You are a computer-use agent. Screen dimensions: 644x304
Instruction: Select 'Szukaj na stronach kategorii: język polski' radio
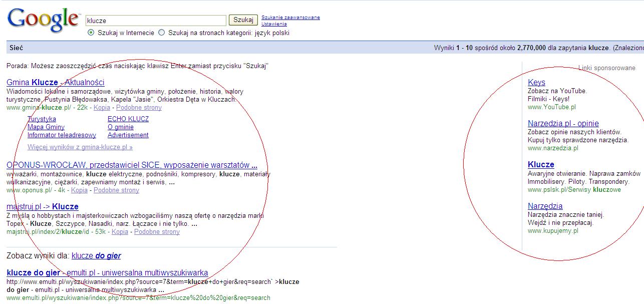(x=161, y=33)
